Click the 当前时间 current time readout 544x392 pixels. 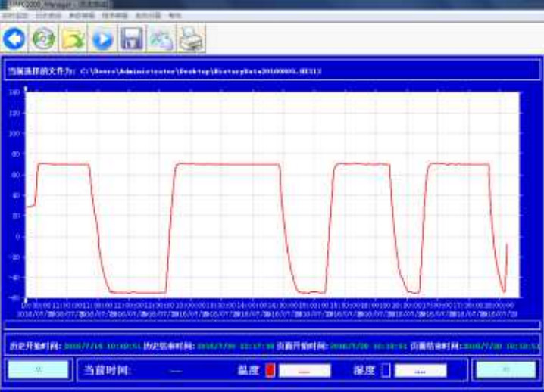[x=176, y=371]
